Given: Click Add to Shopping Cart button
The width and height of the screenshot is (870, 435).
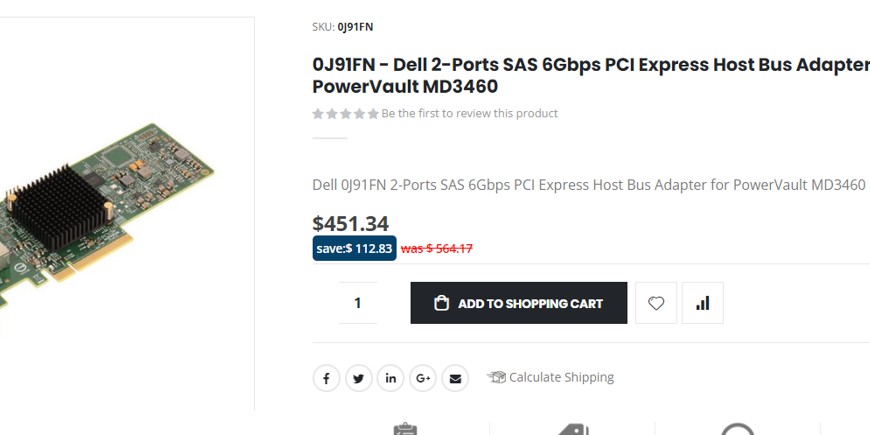Looking at the screenshot, I should tap(519, 303).
